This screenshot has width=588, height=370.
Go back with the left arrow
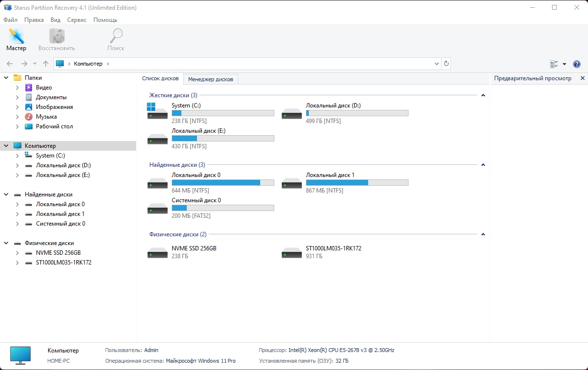pos(10,64)
